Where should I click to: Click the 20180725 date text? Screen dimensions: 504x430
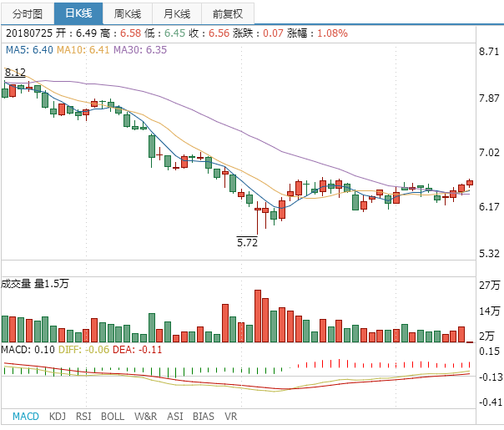29,33
